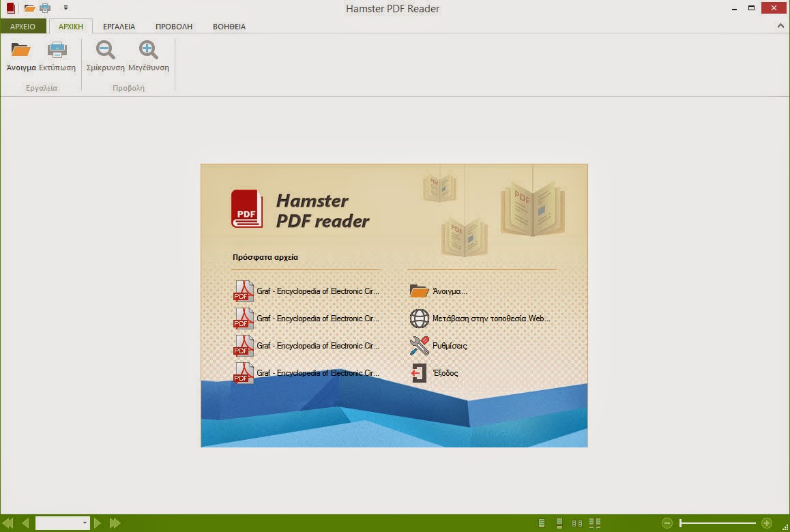Go to next page arrow

[98, 523]
